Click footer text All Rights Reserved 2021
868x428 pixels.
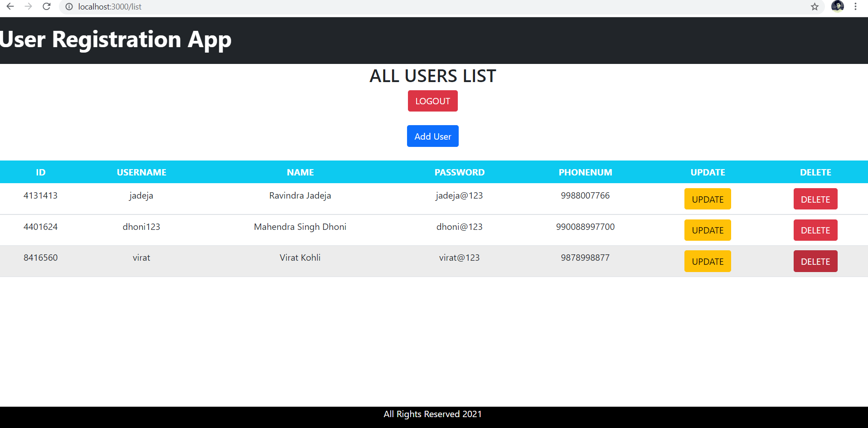(x=433, y=414)
